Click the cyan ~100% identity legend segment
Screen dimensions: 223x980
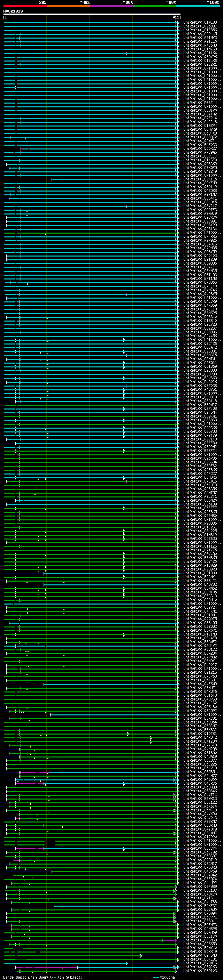point(198,6)
